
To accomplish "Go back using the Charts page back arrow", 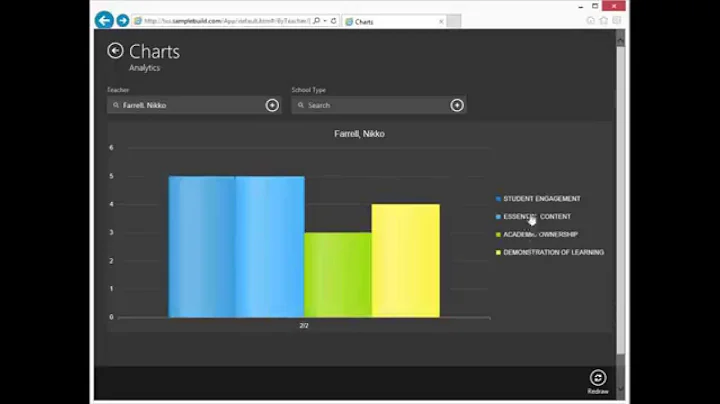I will [x=115, y=50].
